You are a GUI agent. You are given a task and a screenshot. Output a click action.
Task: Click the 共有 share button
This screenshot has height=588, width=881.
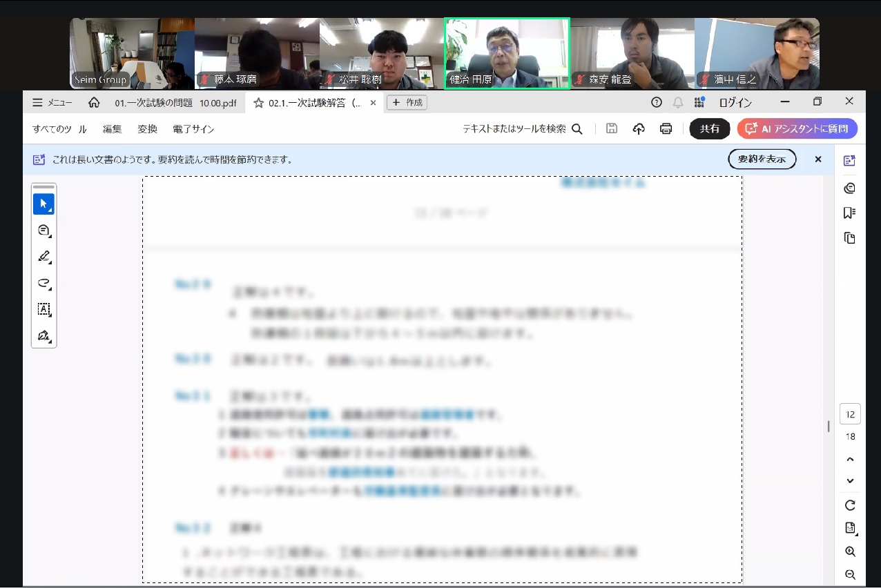click(x=710, y=129)
